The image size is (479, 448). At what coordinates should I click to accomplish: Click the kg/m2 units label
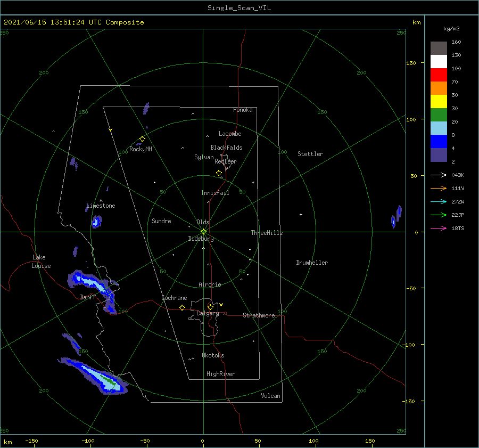[x=451, y=29]
